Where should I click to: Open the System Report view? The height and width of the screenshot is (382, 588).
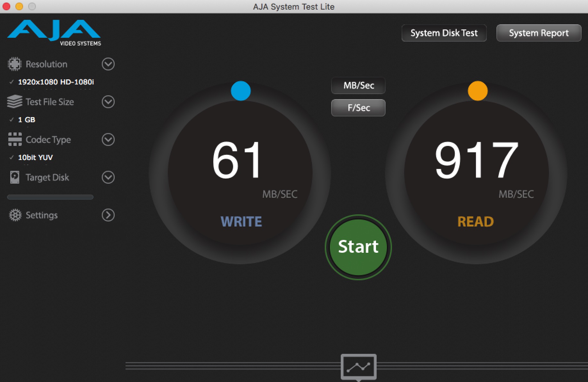[539, 33]
